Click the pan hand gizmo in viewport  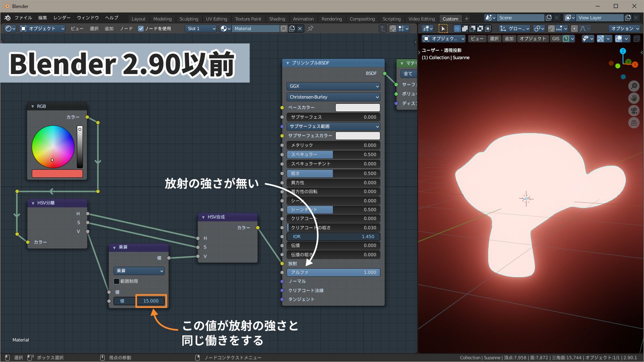(x=634, y=98)
